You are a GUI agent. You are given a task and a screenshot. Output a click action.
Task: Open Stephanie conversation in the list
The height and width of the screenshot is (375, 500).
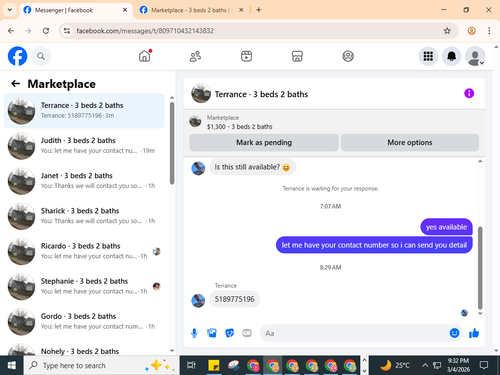pyautogui.click(x=84, y=286)
